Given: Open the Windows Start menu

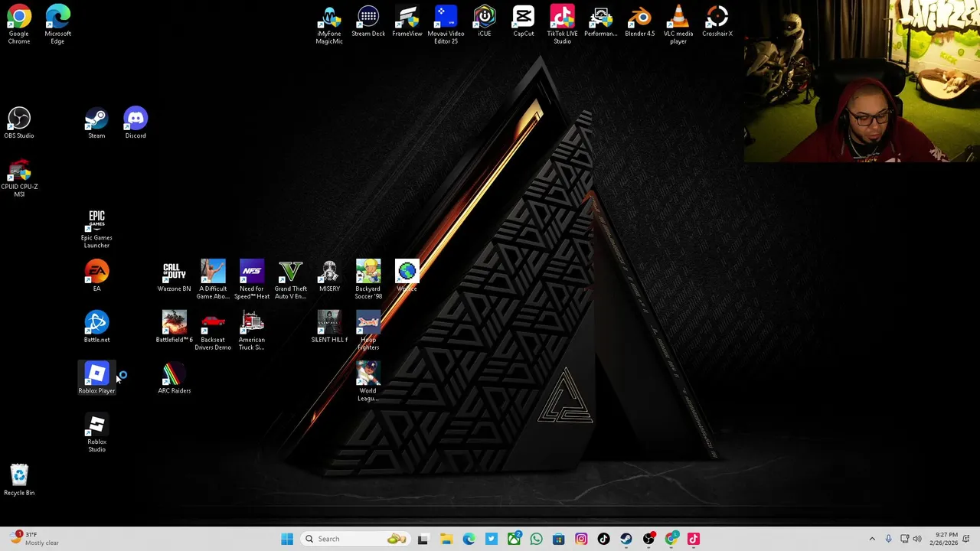Looking at the screenshot, I should tap(287, 539).
